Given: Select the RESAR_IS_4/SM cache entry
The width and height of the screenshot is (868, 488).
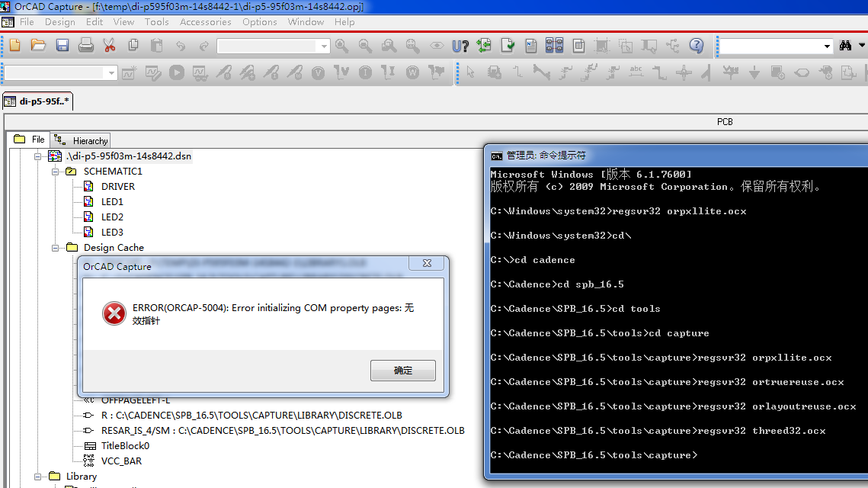Looking at the screenshot, I should [282, 431].
